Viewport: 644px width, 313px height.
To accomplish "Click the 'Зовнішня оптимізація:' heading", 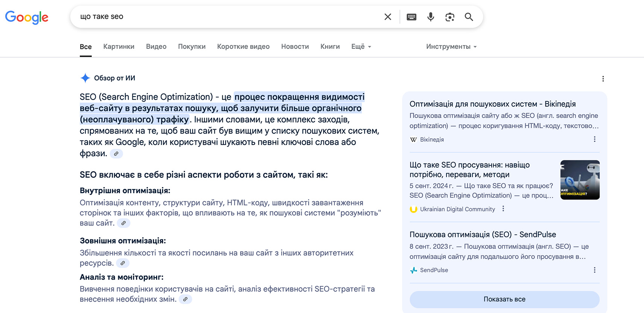I will click(x=123, y=240).
